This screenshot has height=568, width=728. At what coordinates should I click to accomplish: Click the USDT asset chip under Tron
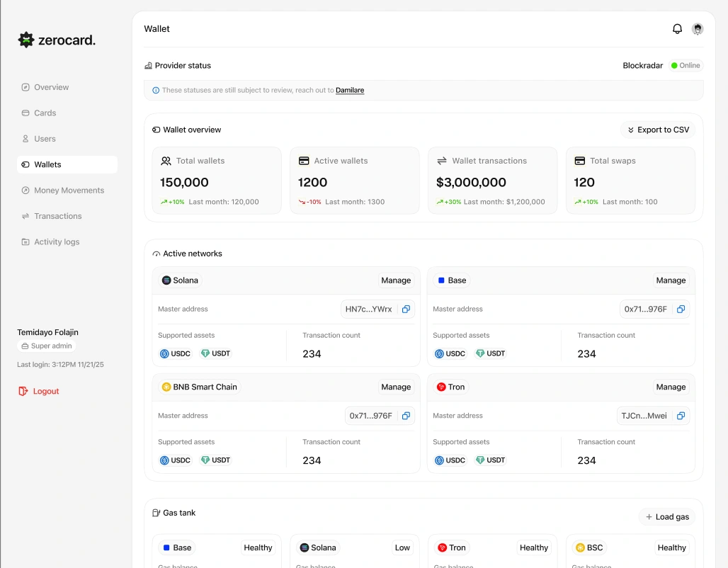tap(490, 460)
